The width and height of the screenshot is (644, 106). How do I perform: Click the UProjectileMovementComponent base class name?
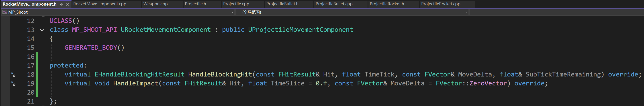(301, 30)
